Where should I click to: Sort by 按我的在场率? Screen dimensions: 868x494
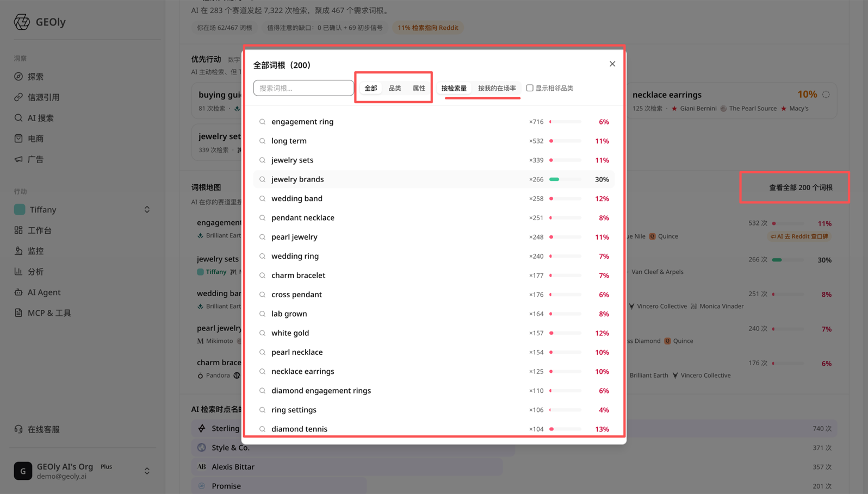point(497,88)
